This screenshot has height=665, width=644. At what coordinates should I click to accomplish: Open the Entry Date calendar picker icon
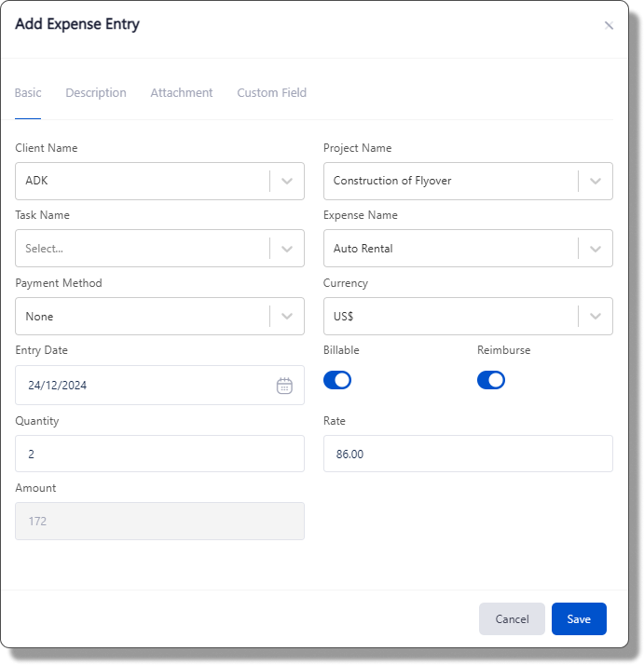[x=284, y=386]
